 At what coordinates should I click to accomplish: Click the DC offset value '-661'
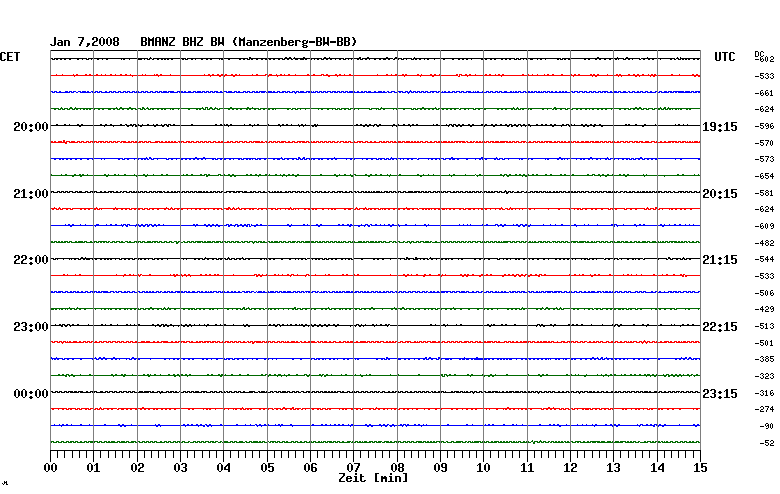pos(764,93)
